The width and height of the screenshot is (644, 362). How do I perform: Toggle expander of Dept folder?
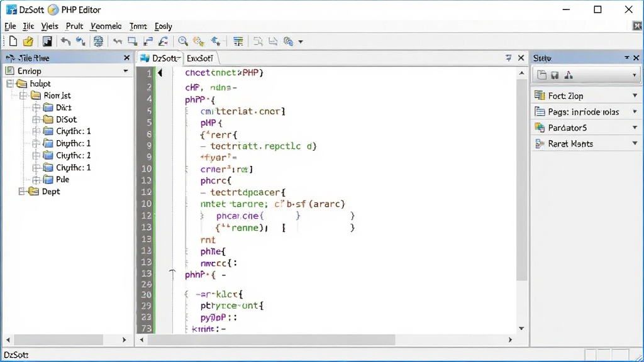[23, 191]
